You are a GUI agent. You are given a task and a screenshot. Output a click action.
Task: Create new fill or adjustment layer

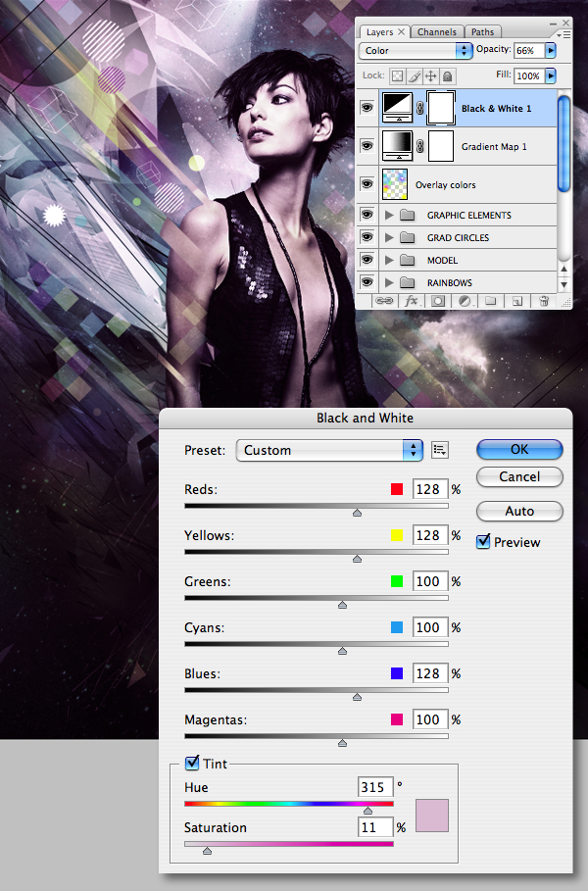pyautogui.click(x=465, y=301)
